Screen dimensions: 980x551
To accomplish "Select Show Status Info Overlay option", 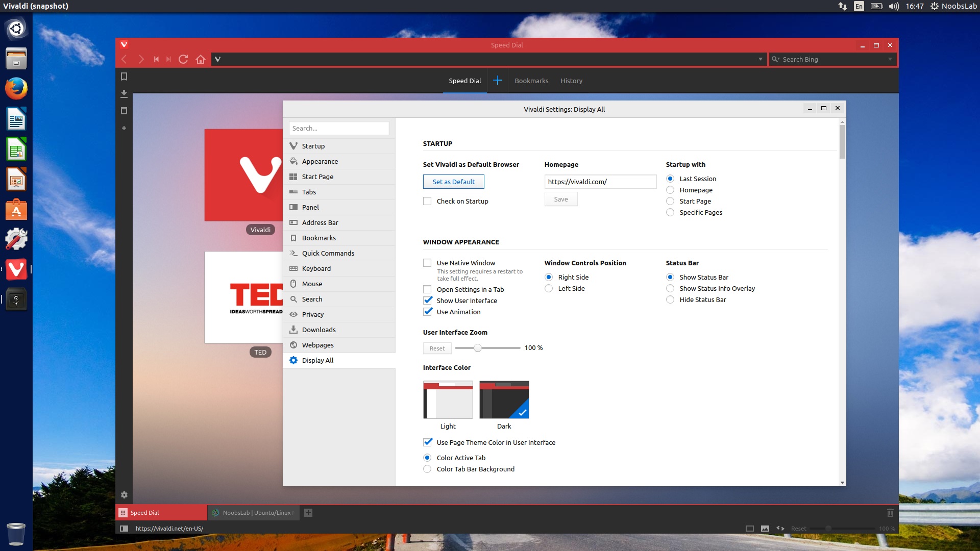I will coord(670,288).
